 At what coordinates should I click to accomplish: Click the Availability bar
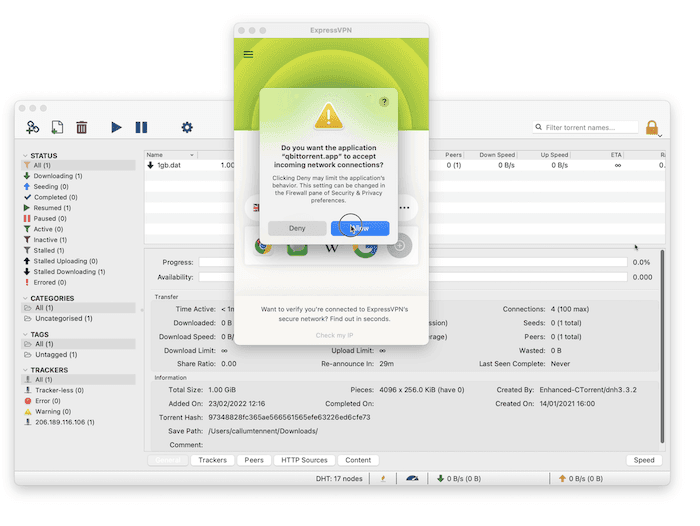413,277
